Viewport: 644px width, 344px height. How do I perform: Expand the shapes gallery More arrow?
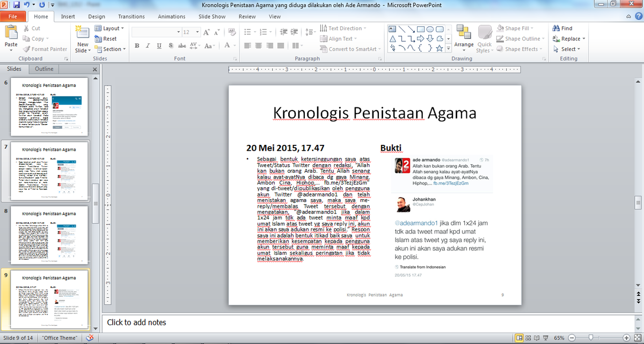point(449,49)
